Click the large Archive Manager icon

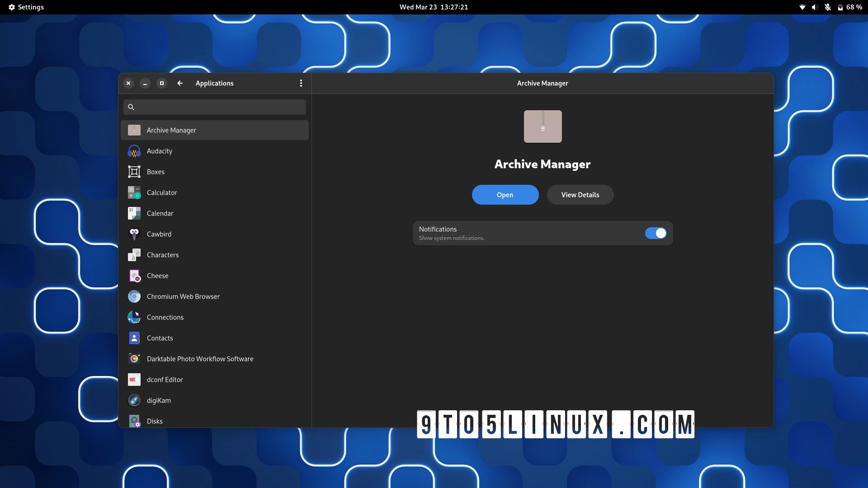coord(542,127)
